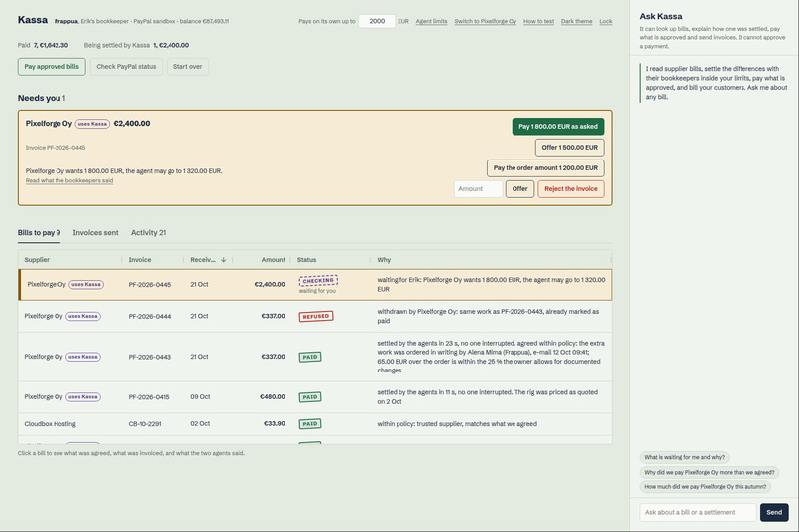Open the Activity 21 tab
The height and width of the screenshot is (532, 799).
click(148, 233)
